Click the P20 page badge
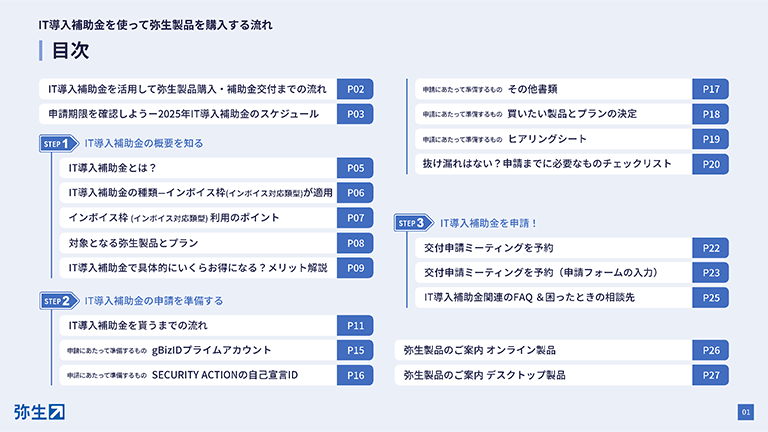This screenshot has height=432, width=768. [711, 164]
